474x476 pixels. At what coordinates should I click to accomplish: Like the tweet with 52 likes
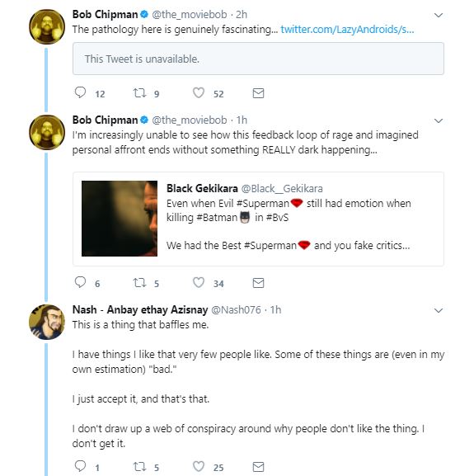(199, 92)
